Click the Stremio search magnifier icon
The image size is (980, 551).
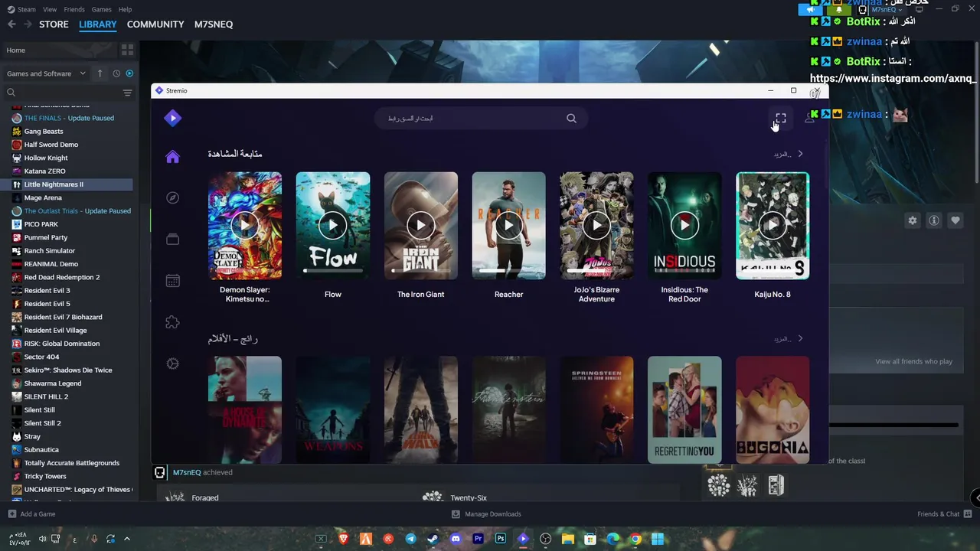pyautogui.click(x=571, y=119)
